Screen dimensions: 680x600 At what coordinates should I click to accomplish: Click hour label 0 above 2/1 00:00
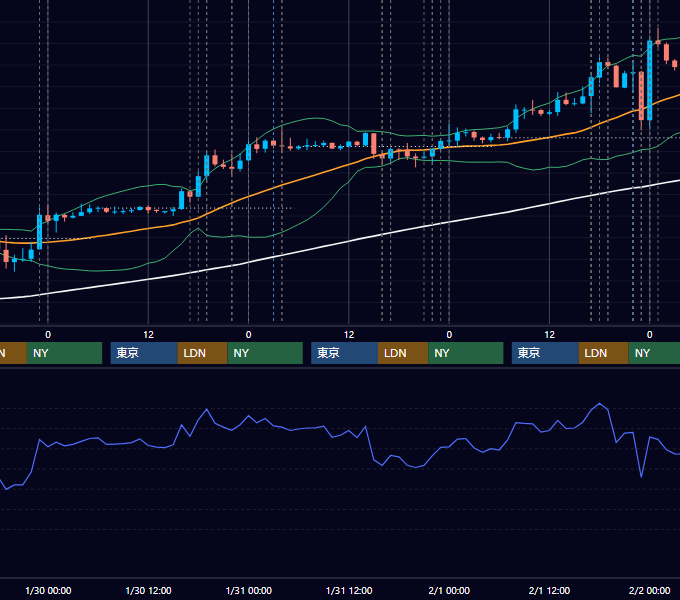[449, 335]
